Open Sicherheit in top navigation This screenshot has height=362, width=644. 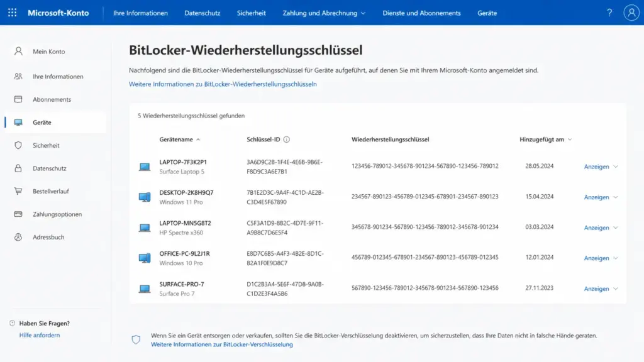[252, 13]
